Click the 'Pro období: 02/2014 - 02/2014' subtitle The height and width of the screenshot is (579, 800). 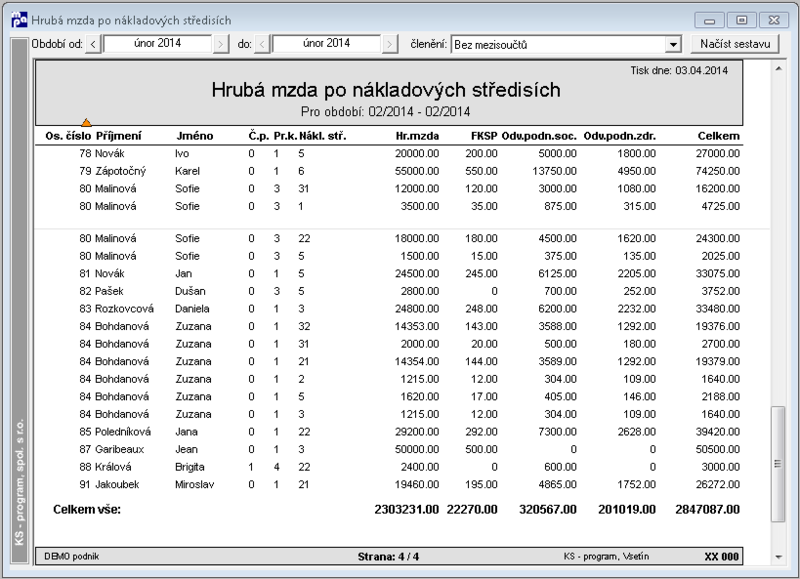(x=386, y=112)
